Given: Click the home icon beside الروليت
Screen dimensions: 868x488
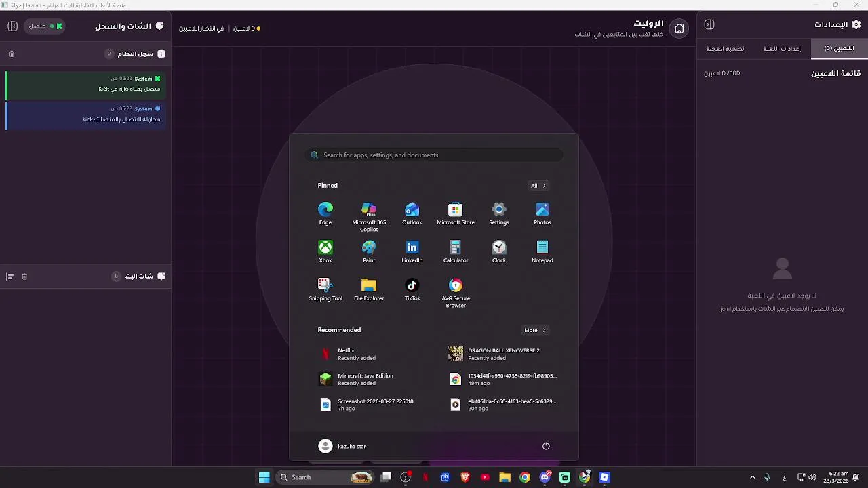Looking at the screenshot, I should [679, 28].
